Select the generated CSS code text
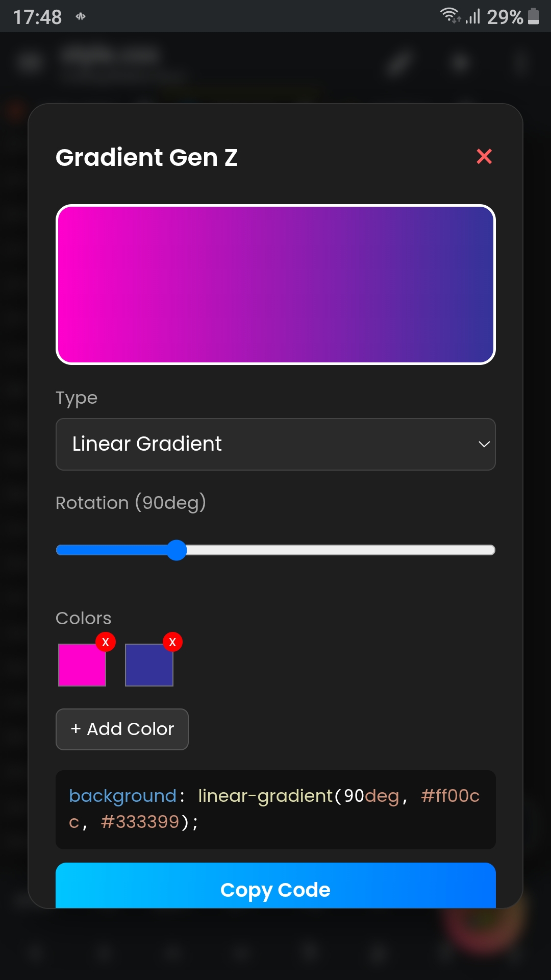This screenshot has width=551, height=980. pos(275,809)
